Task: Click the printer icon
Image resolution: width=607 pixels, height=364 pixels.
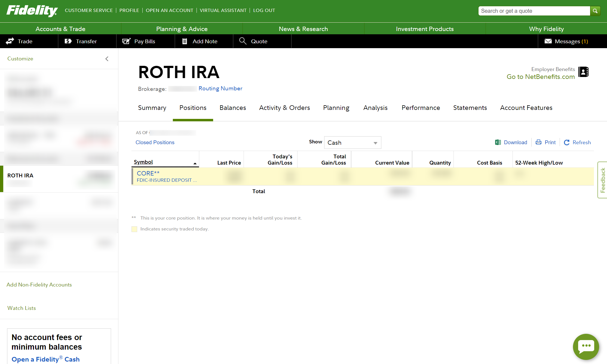Action: pos(538,142)
